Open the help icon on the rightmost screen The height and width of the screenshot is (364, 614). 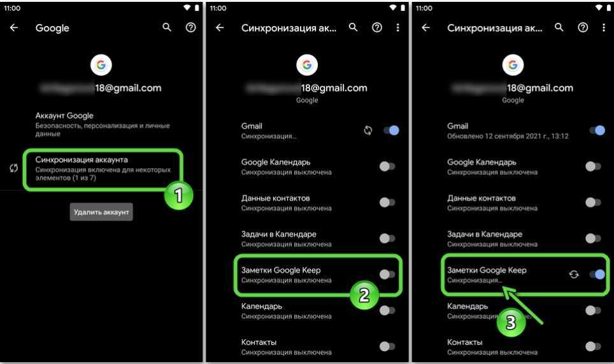583,27
